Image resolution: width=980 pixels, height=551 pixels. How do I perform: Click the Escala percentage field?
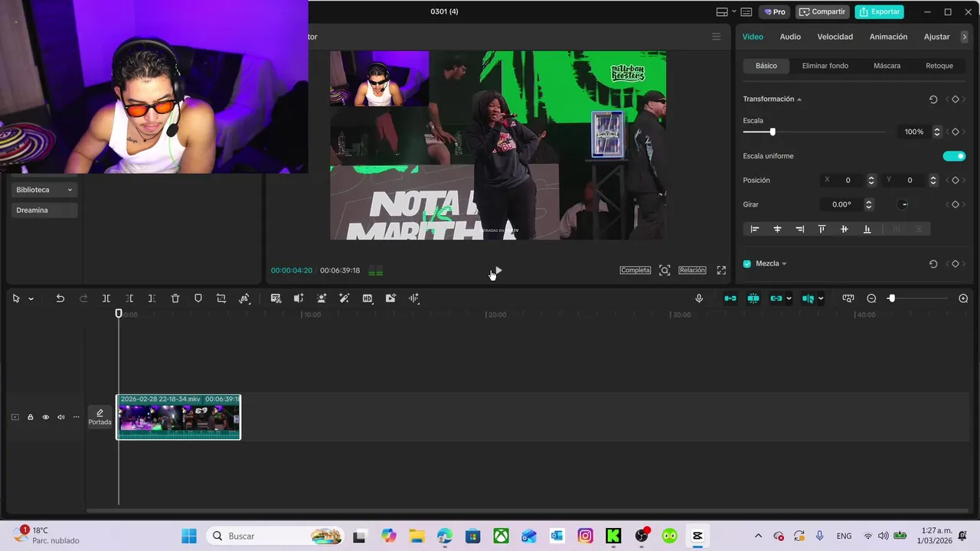tap(913, 132)
